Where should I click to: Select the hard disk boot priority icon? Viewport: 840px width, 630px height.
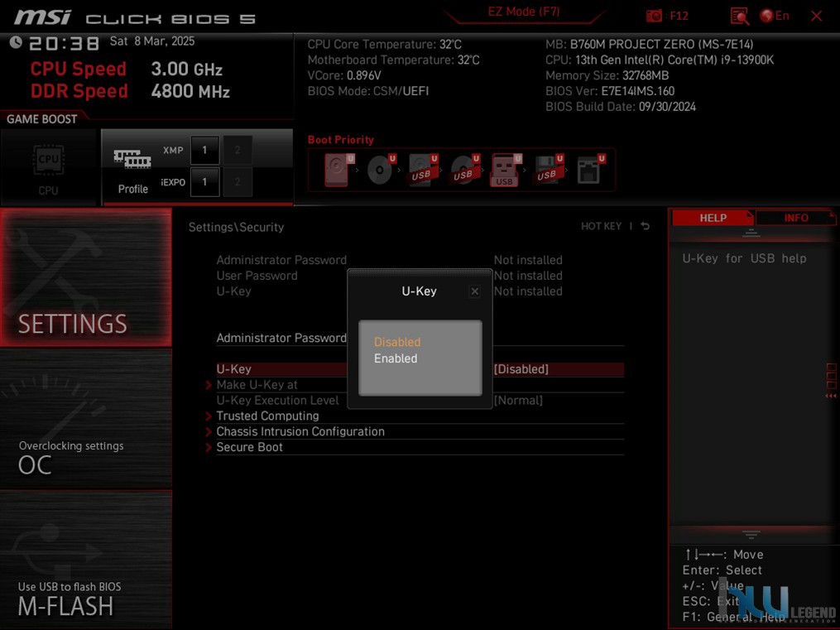[338, 170]
